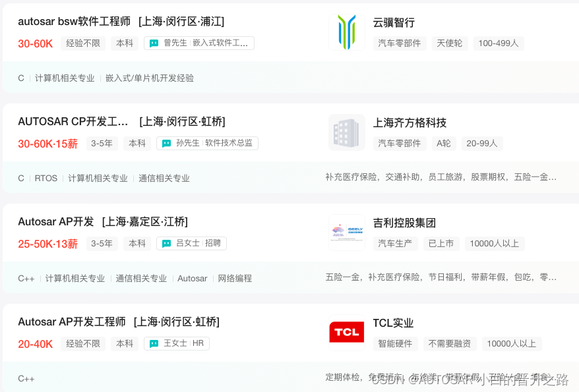
Task: Click the 30-60K salary of bsw job
Action: pos(36,43)
